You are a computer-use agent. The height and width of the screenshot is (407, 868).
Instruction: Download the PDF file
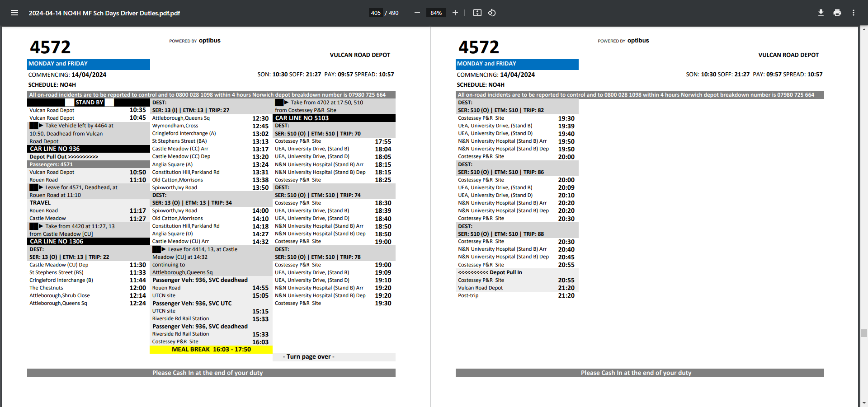click(821, 13)
